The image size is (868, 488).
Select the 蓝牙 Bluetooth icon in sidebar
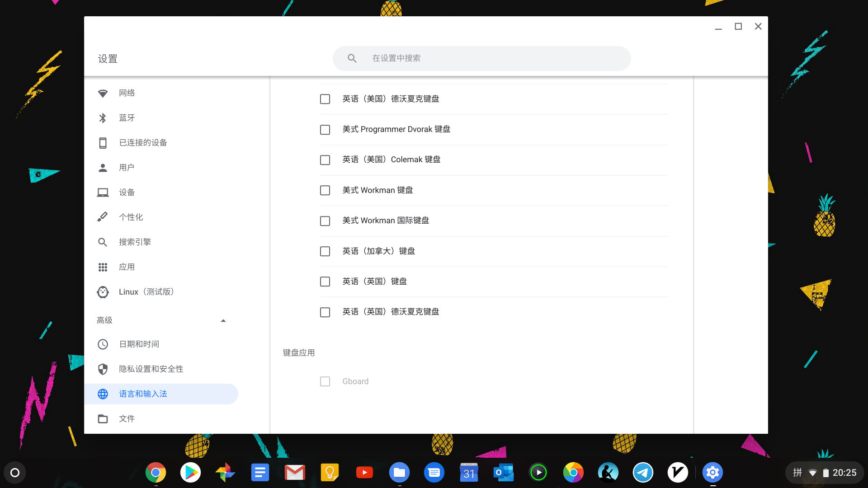click(103, 118)
